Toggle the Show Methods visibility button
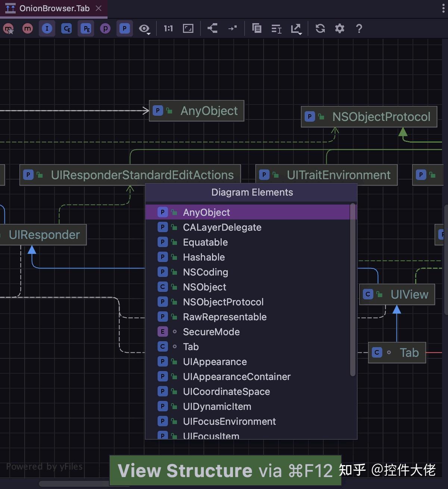This screenshot has width=448, height=489. tap(27, 28)
